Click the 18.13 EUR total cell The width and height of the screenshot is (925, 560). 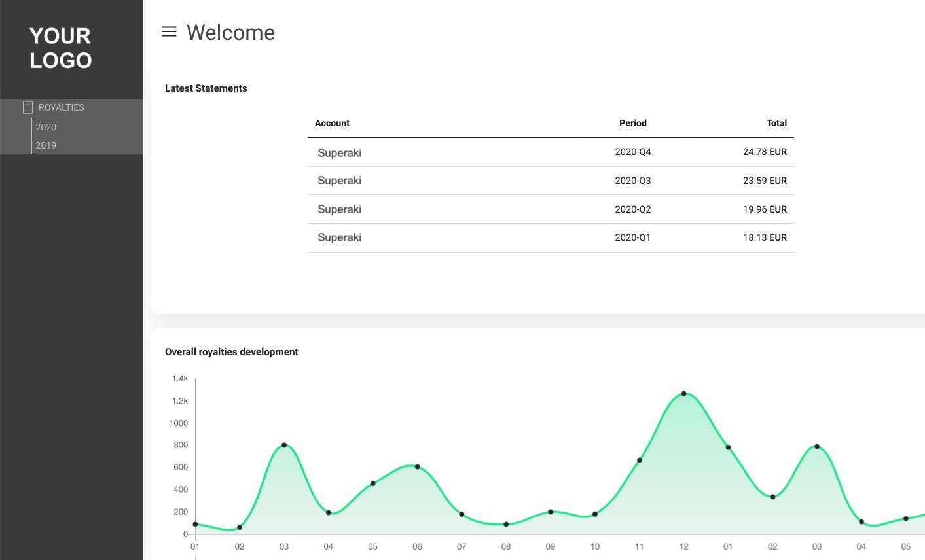(x=765, y=237)
